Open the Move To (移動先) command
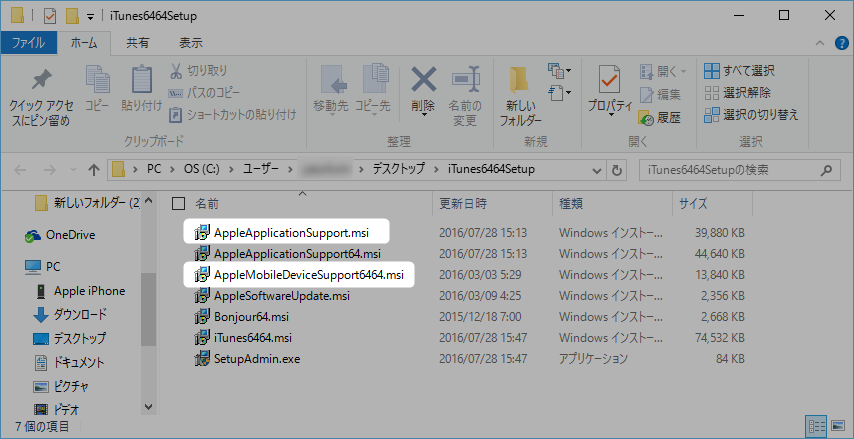 [x=331, y=90]
